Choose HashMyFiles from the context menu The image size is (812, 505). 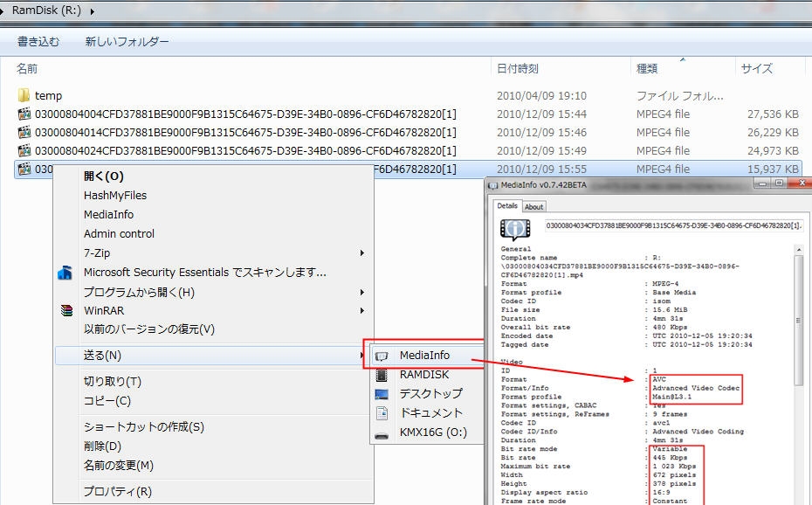115,195
